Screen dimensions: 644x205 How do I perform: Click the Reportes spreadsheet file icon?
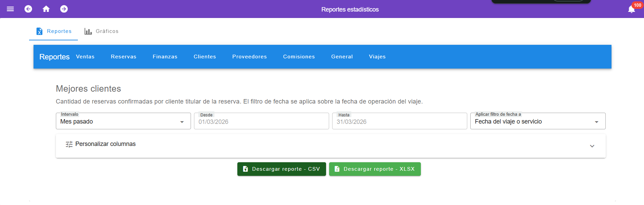pyautogui.click(x=40, y=31)
